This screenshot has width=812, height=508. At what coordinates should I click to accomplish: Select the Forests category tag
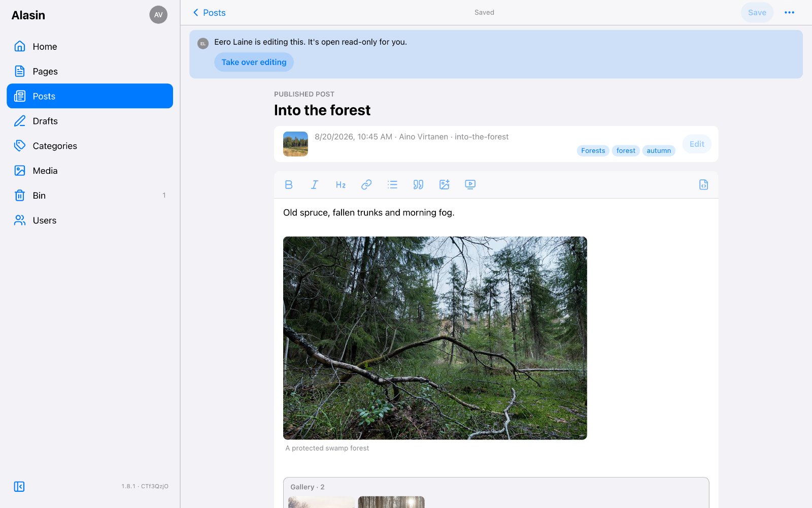pos(593,150)
